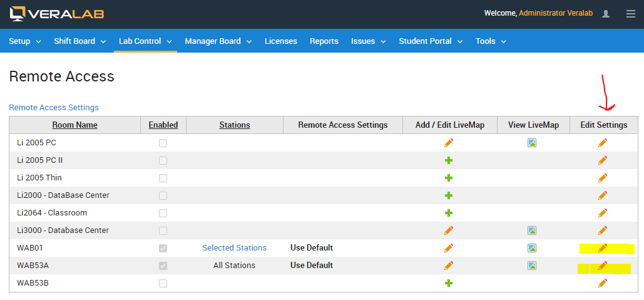Expand the Student Portal dropdown menu
The image size is (644, 300).
pos(431,41)
